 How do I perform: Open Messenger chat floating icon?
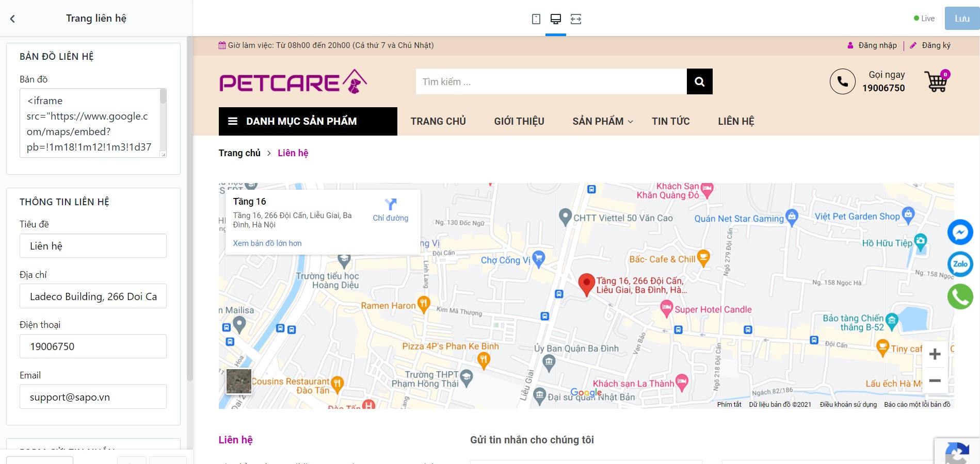(x=960, y=233)
